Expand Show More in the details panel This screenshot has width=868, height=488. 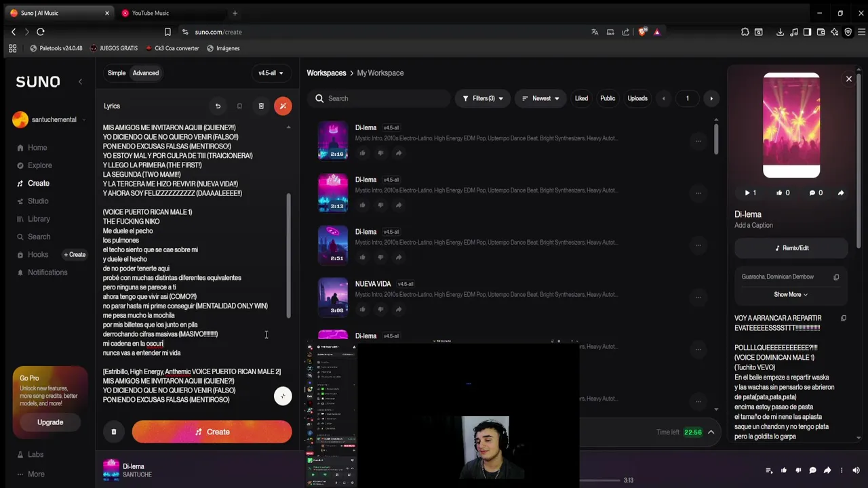pyautogui.click(x=791, y=295)
